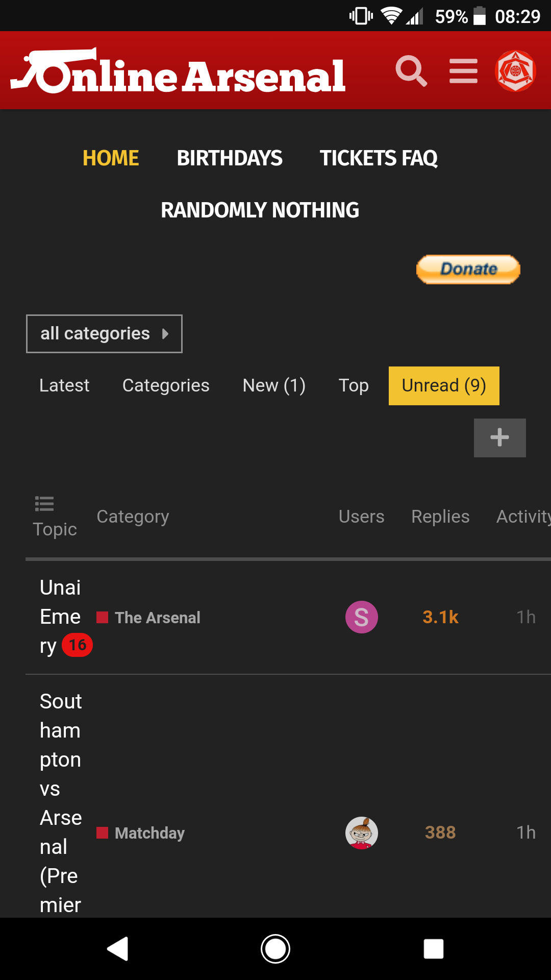
Task: Click the Online Arsenal cannon logo
Action: (x=178, y=71)
